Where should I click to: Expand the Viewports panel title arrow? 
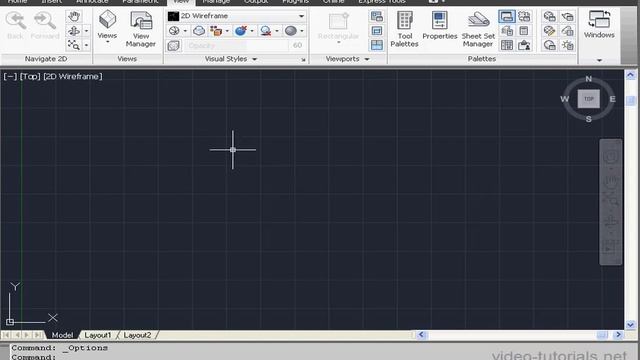367,59
